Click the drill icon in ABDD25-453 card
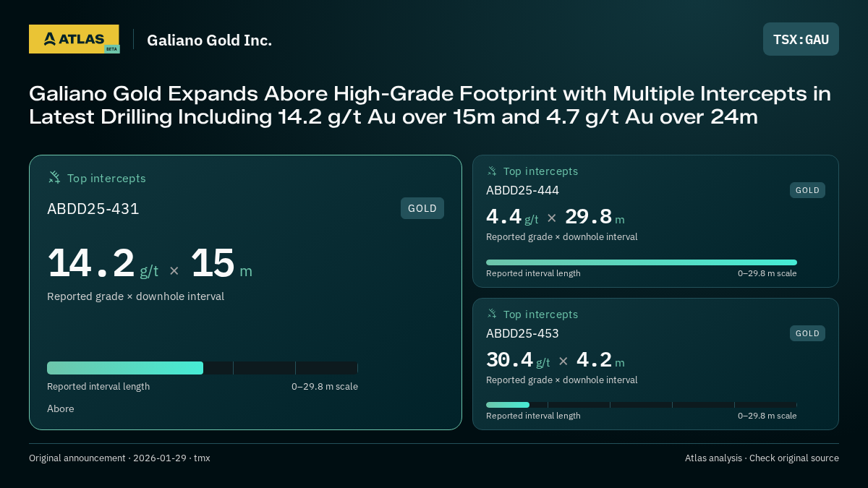The image size is (868, 488). [492, 314]
